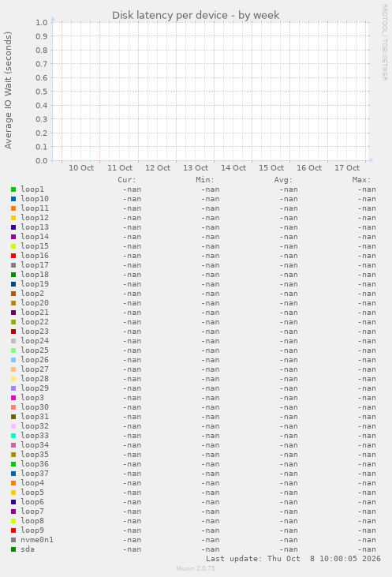Image resolution: width=392 pixels, height=577 pixels.
Task: Pick the loop29 legend label
Action: point(35,388)
